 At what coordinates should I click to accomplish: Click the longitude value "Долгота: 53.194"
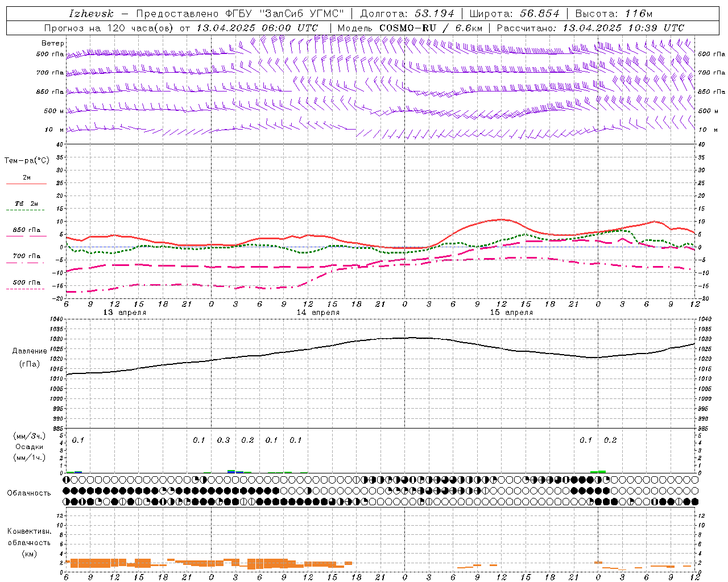(x=407, y=14)
